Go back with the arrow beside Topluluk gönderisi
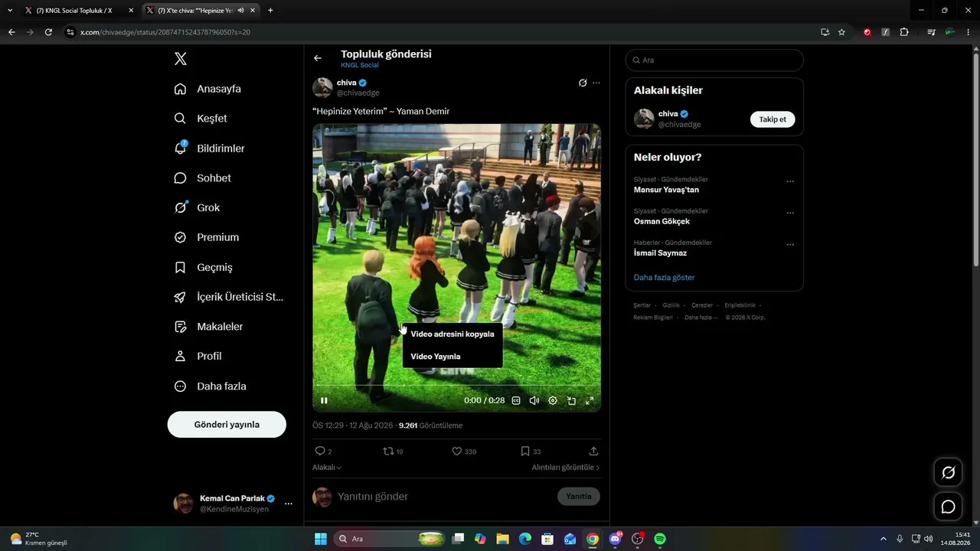This screenshot has width=980, height=551. (318, 58)
